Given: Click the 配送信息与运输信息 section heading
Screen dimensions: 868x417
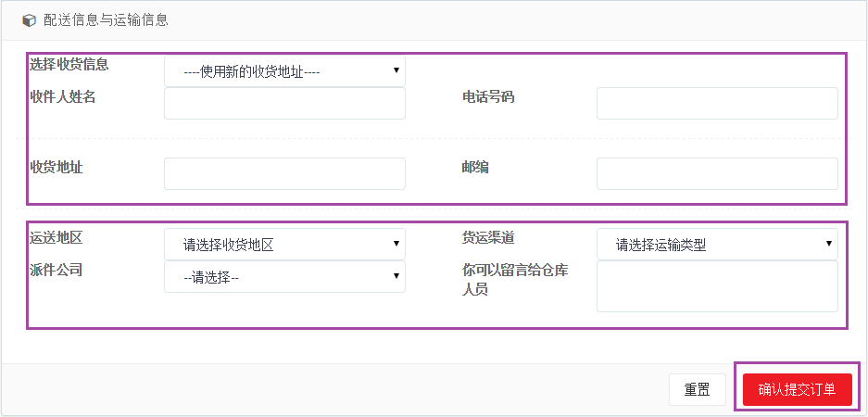Looking at the screenshot, I should (x=106, y=21).
